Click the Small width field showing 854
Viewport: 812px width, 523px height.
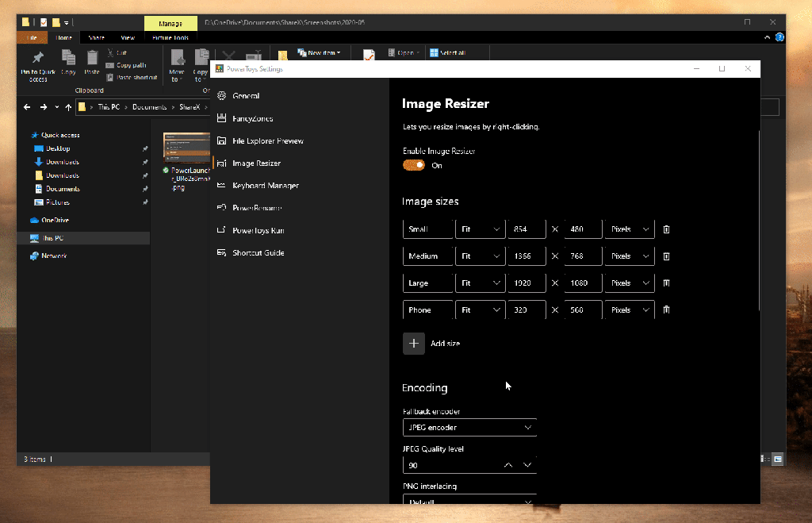tap(527, 229)
